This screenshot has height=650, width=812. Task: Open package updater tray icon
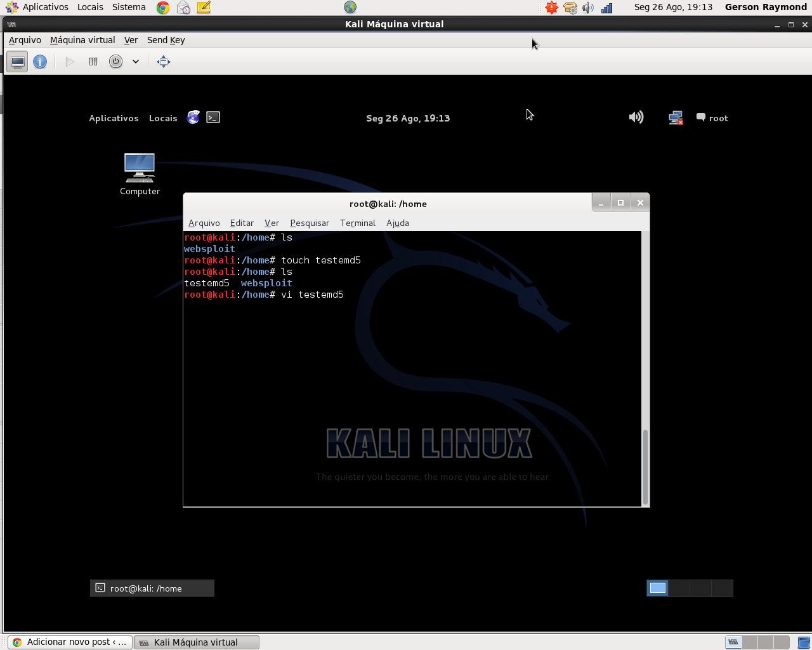coord(570,8)
